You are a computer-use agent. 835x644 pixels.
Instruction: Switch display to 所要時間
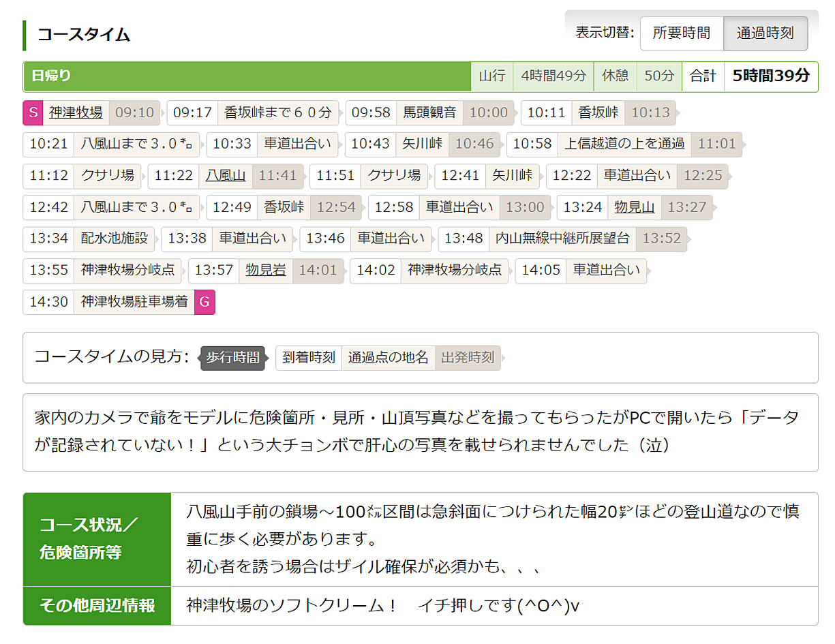click(x=681, y=33)
